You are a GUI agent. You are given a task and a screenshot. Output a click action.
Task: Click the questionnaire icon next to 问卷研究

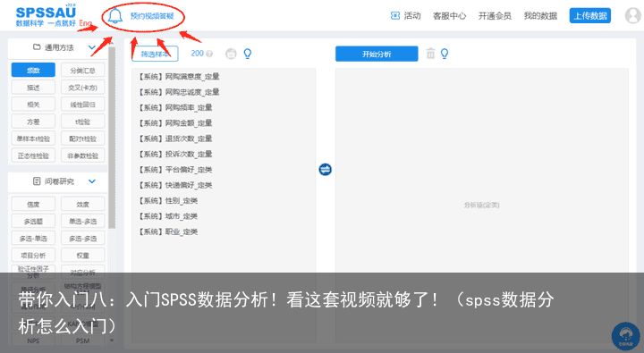[37, 181]
